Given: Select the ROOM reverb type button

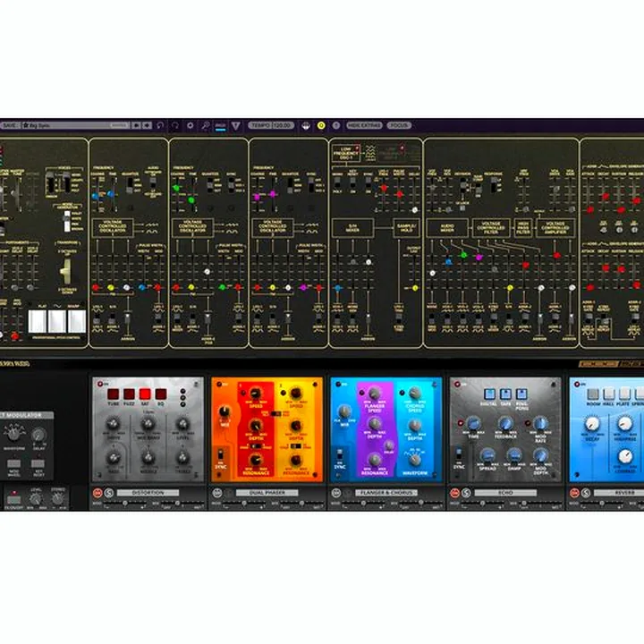Looking at the screenshot, I should coord(593,394).
